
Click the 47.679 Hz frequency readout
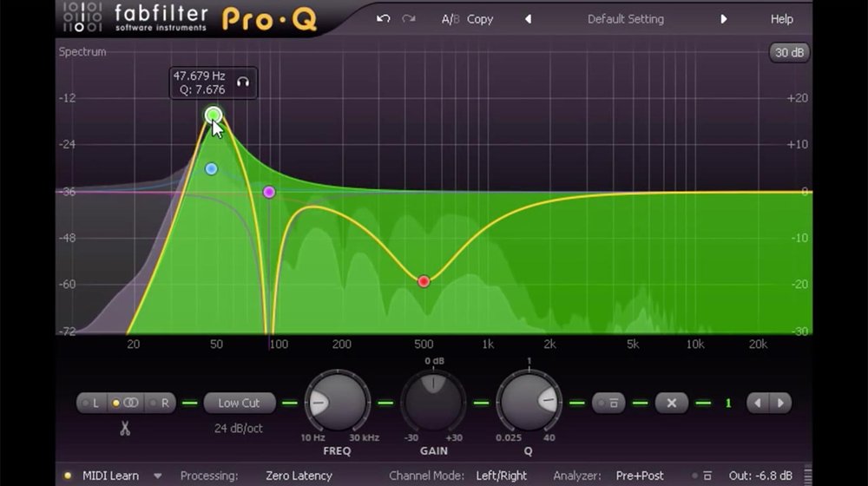click(200, 76)
